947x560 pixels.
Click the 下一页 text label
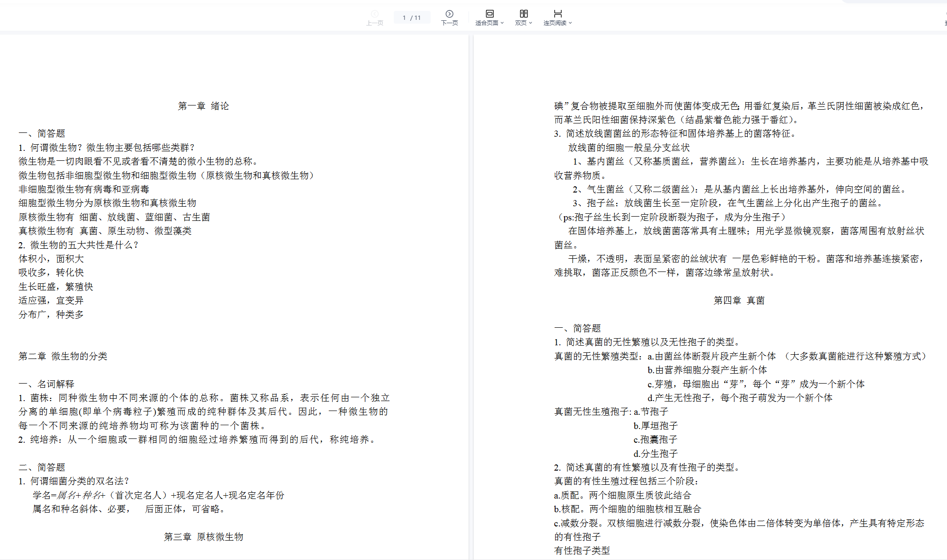pos(449,23)
